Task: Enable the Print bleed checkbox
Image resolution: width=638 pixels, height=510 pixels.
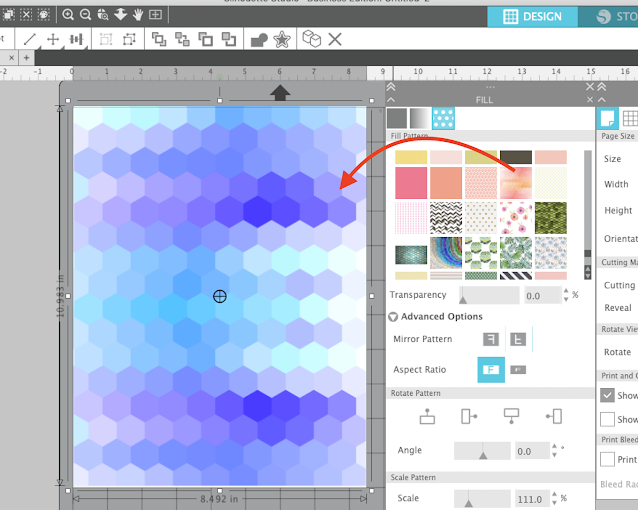Action: [607, 459]
